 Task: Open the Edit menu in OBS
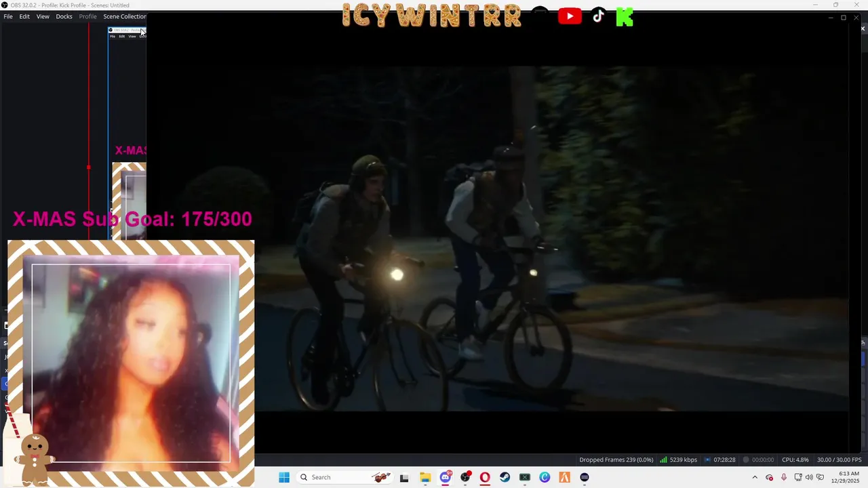click(x=24, y=16)
